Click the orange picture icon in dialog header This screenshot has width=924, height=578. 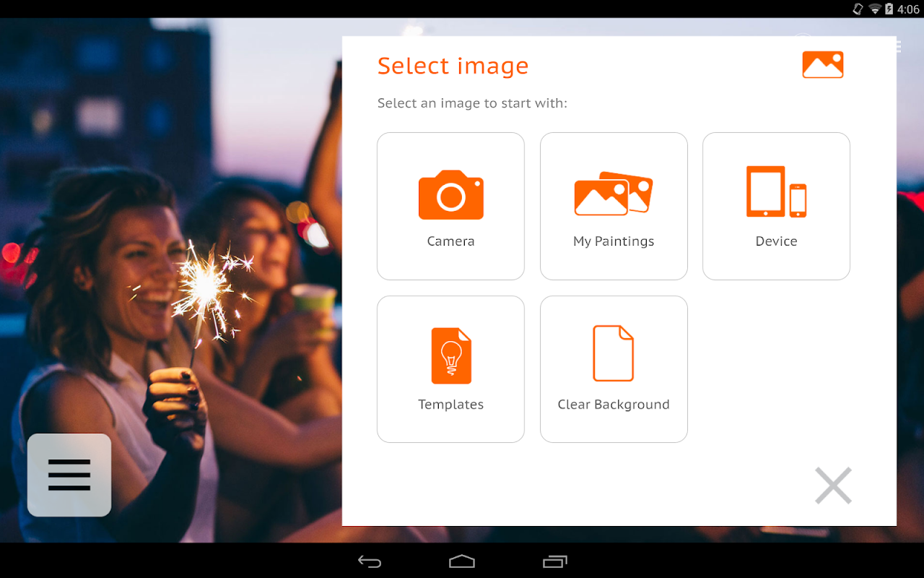[x=823, y=65]
